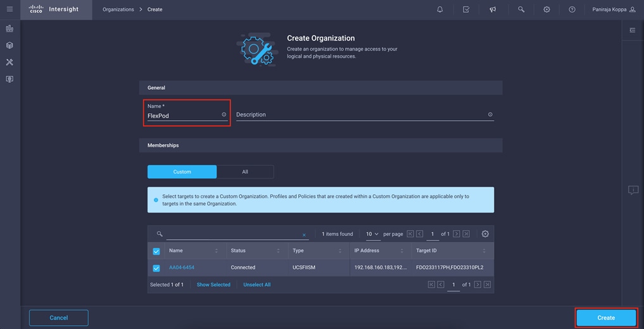Select the Custom memberships tab
The height and width of the screenshot is (329, 644).
click(x=182, y=172)
